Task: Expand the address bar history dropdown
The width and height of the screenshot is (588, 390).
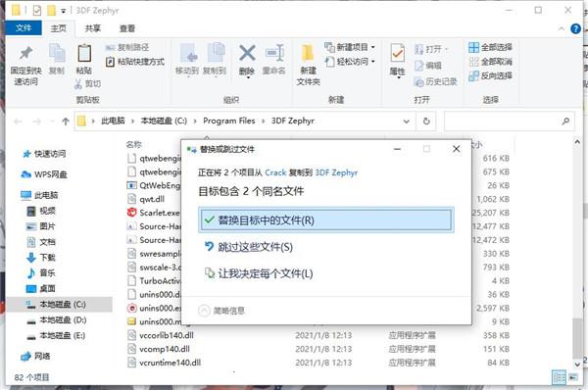Action: pyautogui.click(x=406, y=122)
